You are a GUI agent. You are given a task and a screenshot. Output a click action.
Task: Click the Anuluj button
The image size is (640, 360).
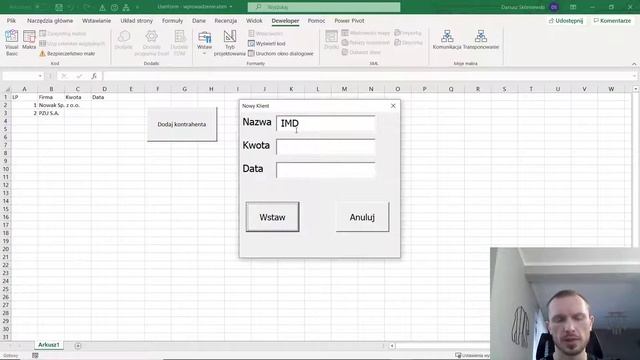point(362,217)
